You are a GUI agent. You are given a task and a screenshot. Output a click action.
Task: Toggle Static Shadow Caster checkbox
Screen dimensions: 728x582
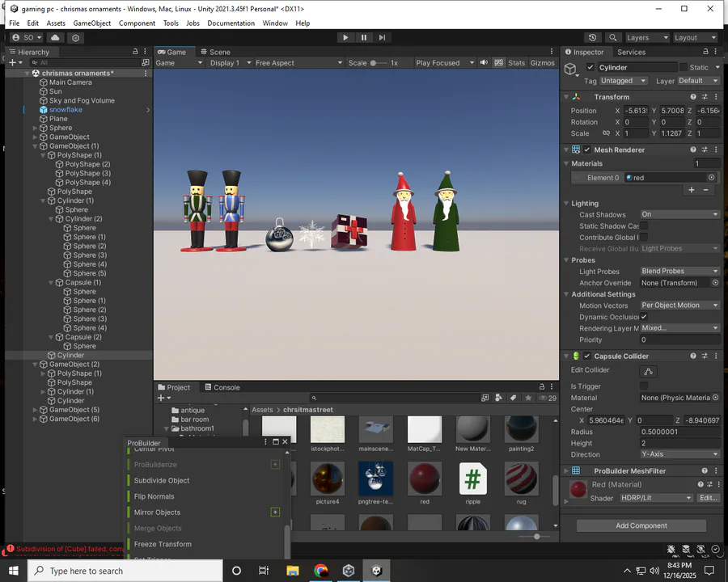click(644, 226)
